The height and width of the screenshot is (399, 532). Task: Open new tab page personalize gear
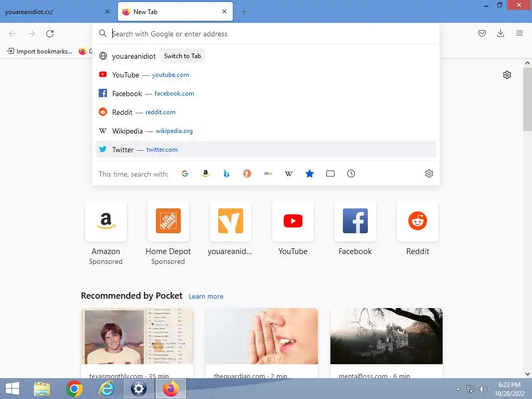point(507,75)
